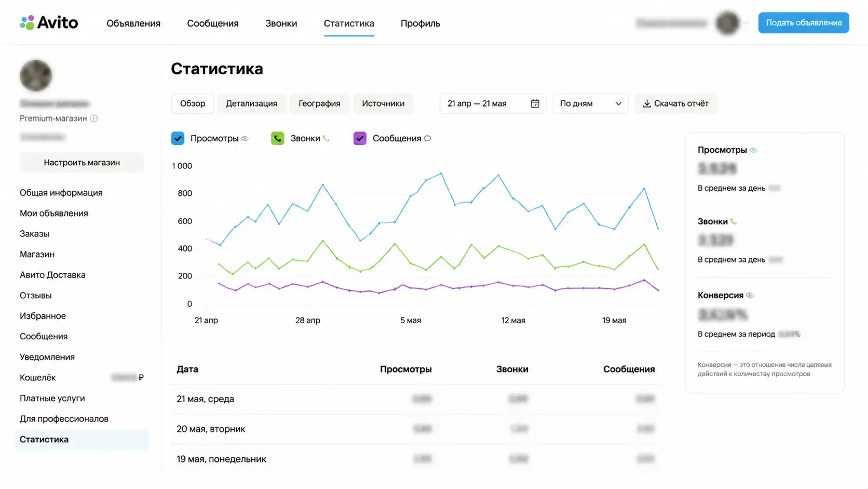868x489 pixels.
Task: Open Заказы in sidebar
Action: [x=34, y=234]
